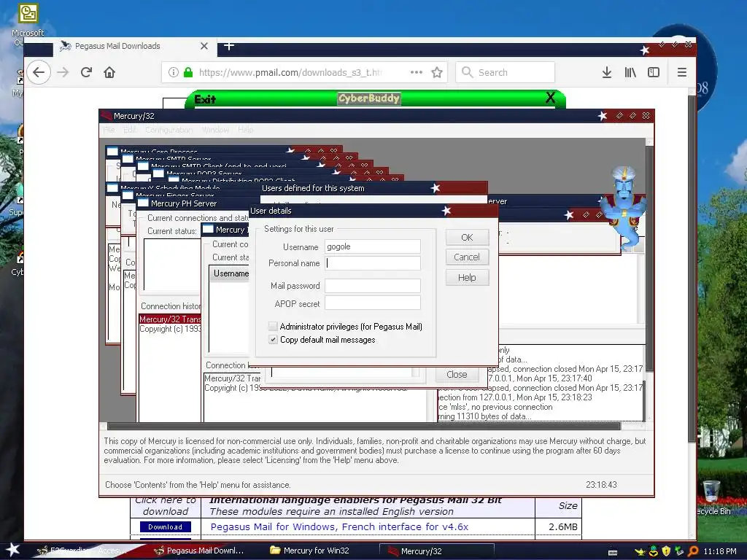Click Cancel in User details dialog
Viewport: 747px width, 560px height.
coord(467,257)
